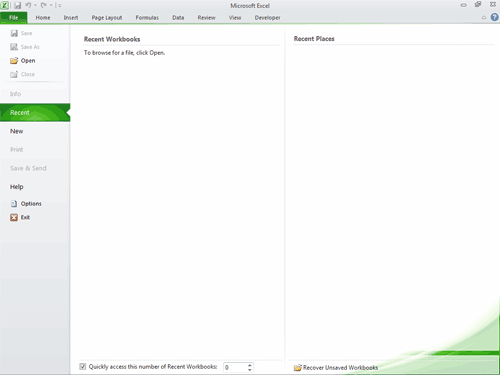Toggle Quickly access Recent Workbooks checkbox
The width and height of the screenshot is (500, 375).
(x=83, y=367)
